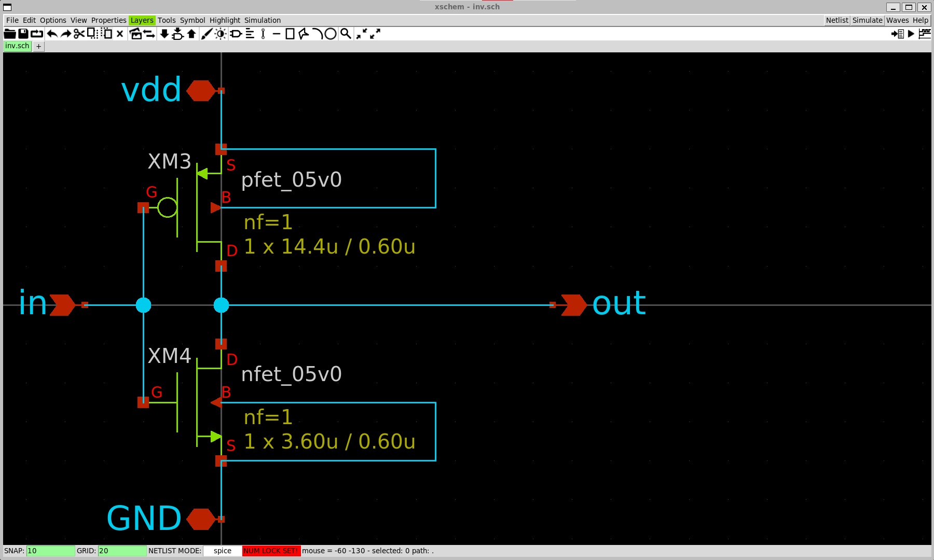Click the waveform viewer toolbar icon
This screenshot has width=934, height=560.
pos(925,34)
